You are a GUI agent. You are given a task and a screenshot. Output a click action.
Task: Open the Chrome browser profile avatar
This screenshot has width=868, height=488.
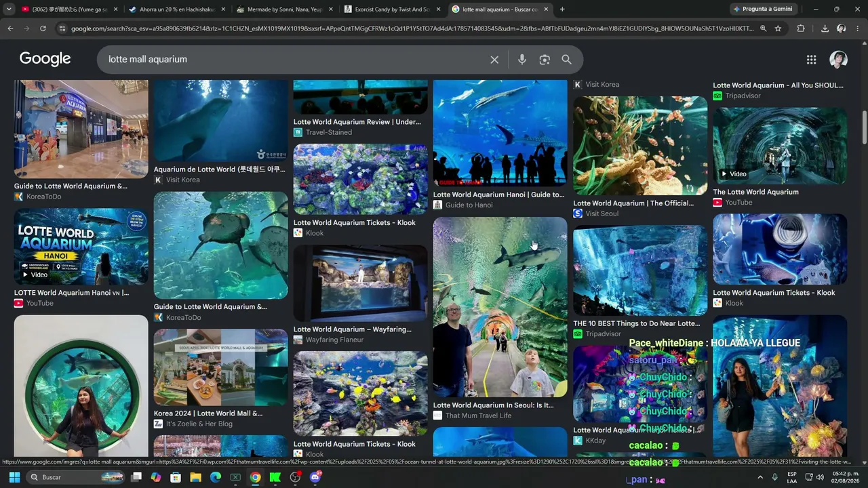tap(841, 28)
